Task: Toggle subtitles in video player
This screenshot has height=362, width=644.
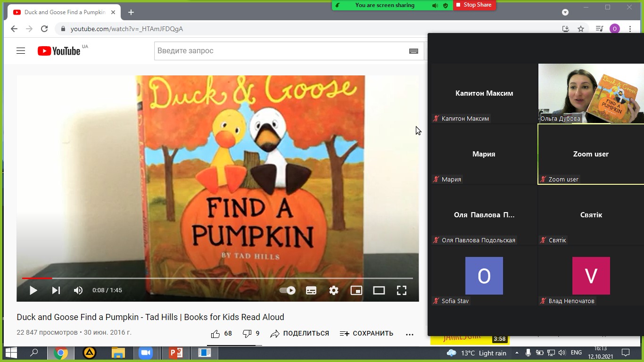Action: pyautogui.click(x=311, y=290)
